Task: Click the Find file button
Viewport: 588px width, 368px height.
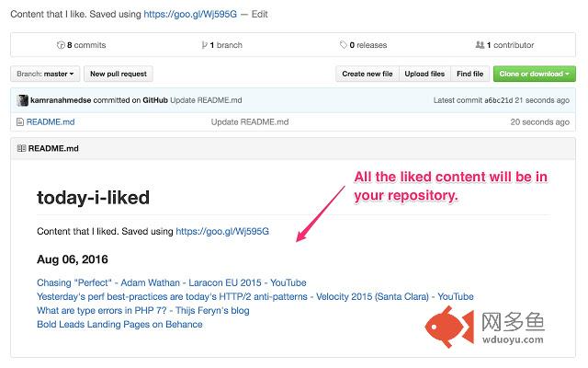Action: point(469,74)
